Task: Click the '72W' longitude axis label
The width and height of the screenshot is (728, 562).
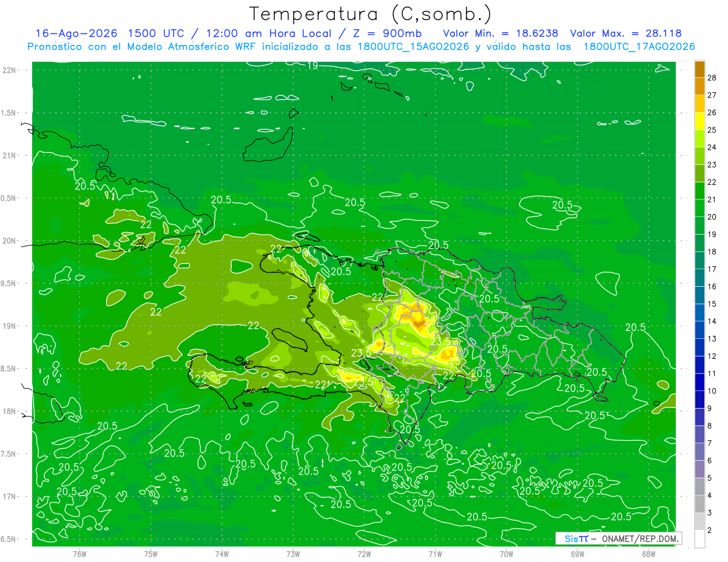Action: [x=364, y=554]
